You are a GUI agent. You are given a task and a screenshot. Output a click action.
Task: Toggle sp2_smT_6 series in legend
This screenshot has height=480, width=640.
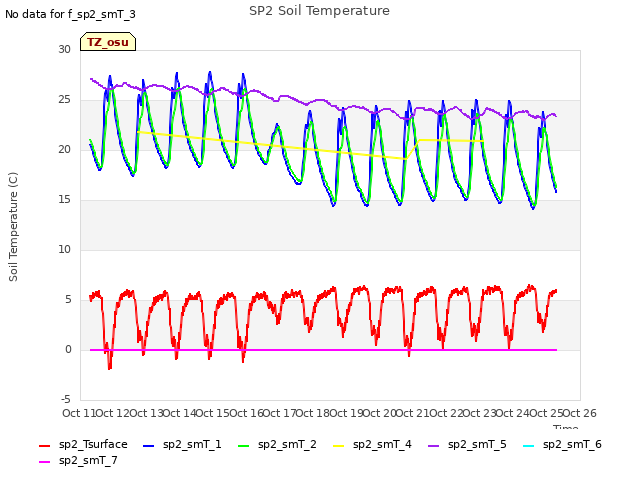click(x=562, y=444)
